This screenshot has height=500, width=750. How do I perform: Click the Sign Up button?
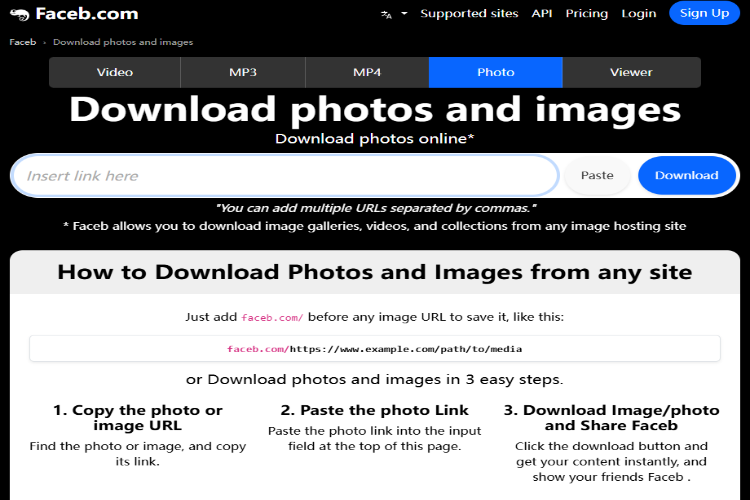pos(704,13)
